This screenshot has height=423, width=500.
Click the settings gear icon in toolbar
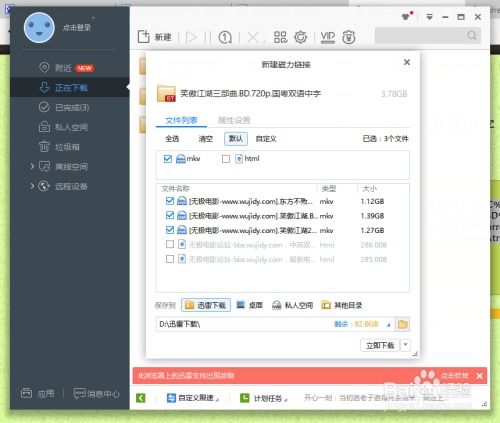(x=301, y=37)
